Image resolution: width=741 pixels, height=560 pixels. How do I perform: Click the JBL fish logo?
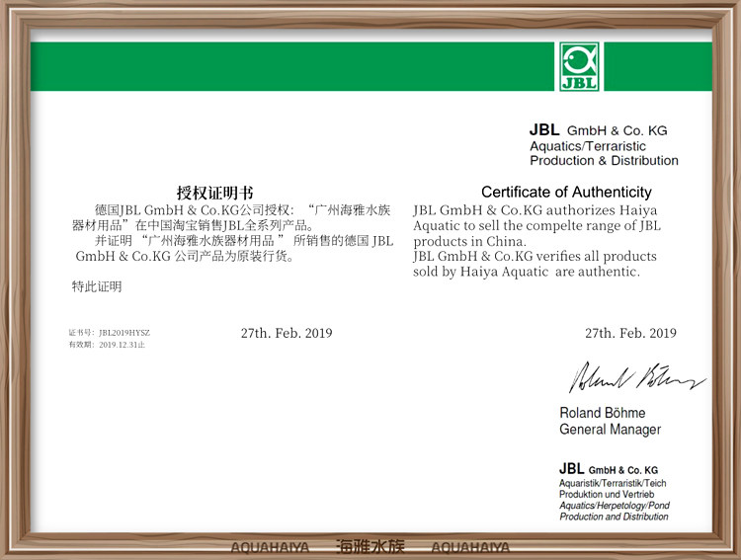coord(579,66)
